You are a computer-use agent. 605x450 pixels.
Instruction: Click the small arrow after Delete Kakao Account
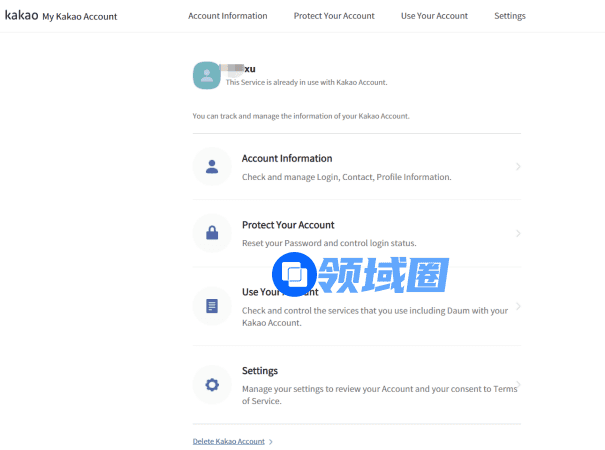tap(271, 441)
